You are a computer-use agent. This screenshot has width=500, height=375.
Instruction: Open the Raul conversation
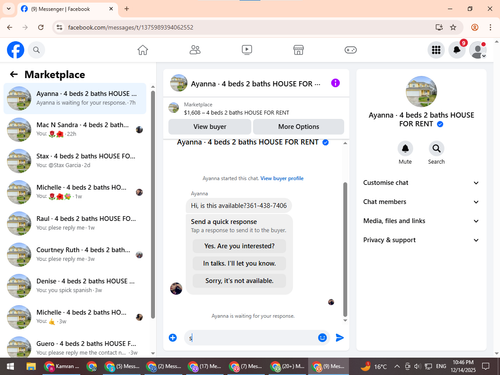coord(75,223)
